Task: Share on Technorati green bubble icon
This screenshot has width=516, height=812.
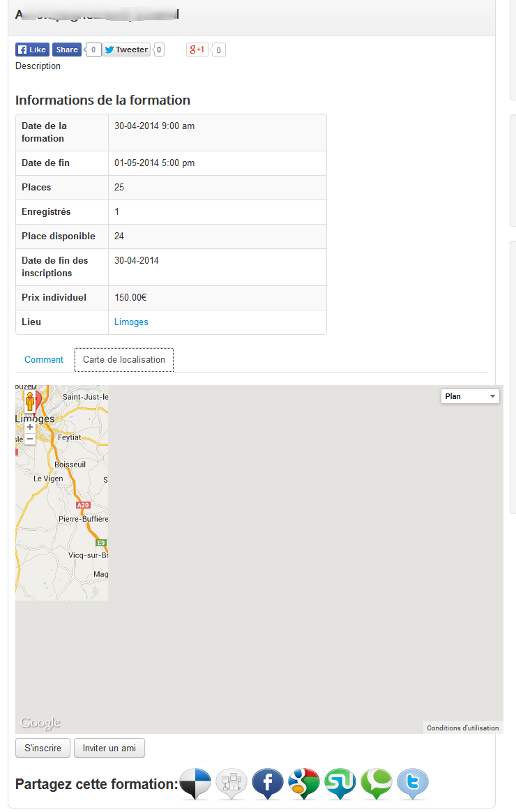Action: tap(377, 784)
